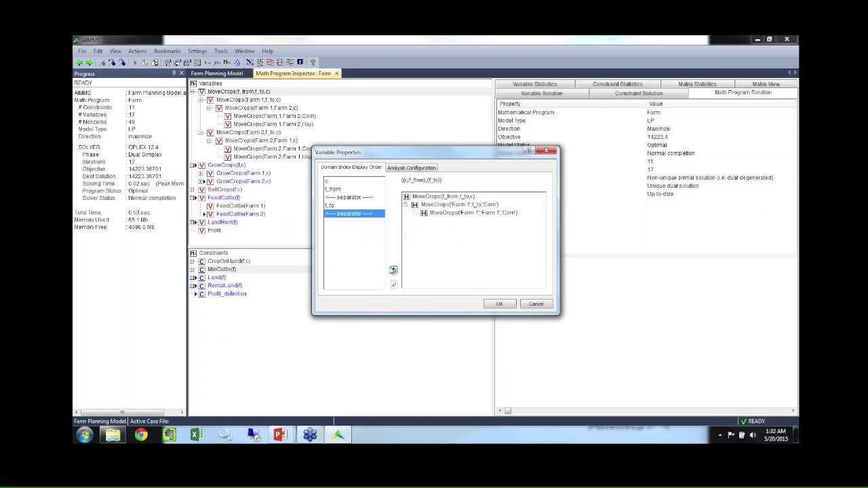Click the blue information book toolbar icon
The width and height of the screenshot is (868, 488).
300,62
